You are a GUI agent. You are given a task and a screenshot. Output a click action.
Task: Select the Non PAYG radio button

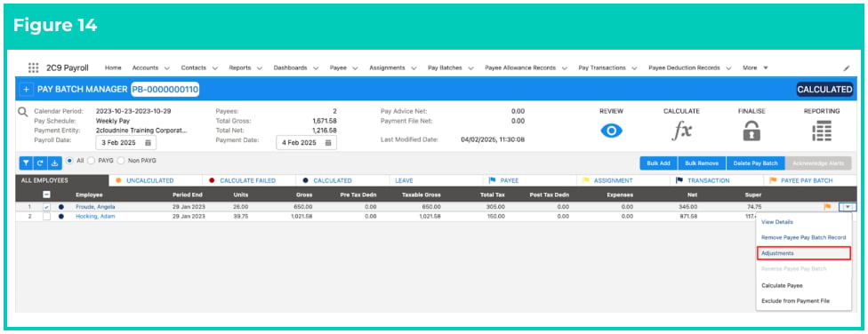click(x=120, y=161)
